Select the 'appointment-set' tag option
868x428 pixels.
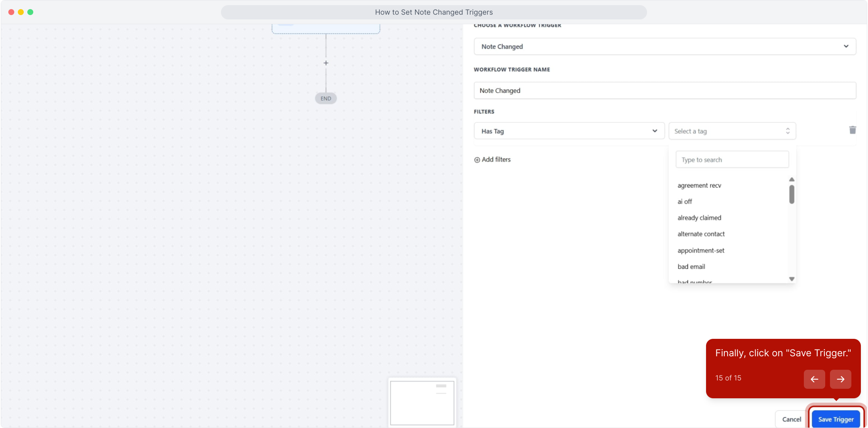(x=701, y=250)
